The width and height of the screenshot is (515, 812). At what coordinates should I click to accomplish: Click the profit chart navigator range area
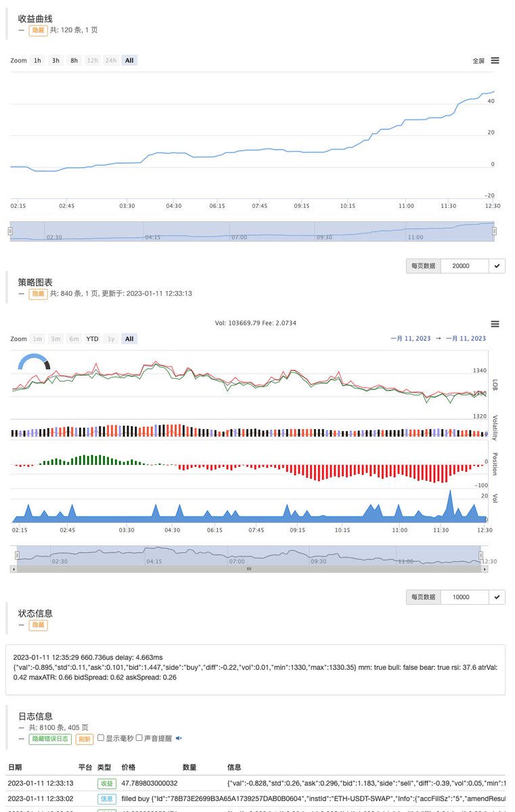tap(252, 231)
